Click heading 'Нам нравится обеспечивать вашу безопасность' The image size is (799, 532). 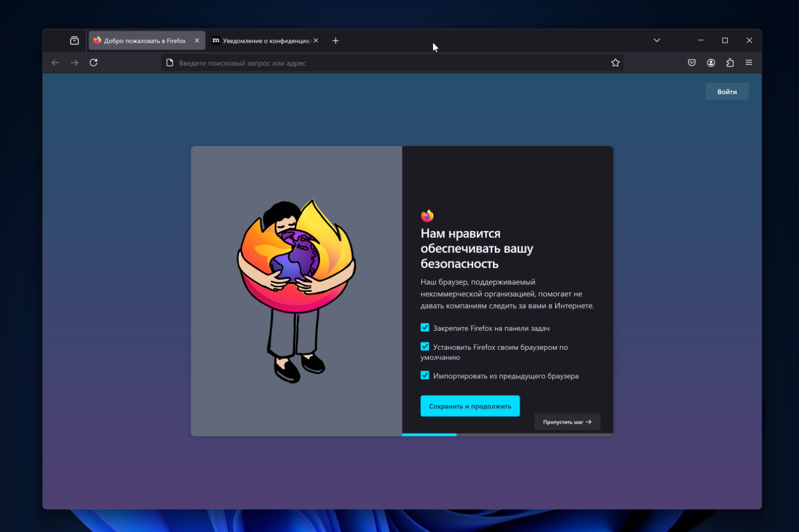click(x=477, y=249)
